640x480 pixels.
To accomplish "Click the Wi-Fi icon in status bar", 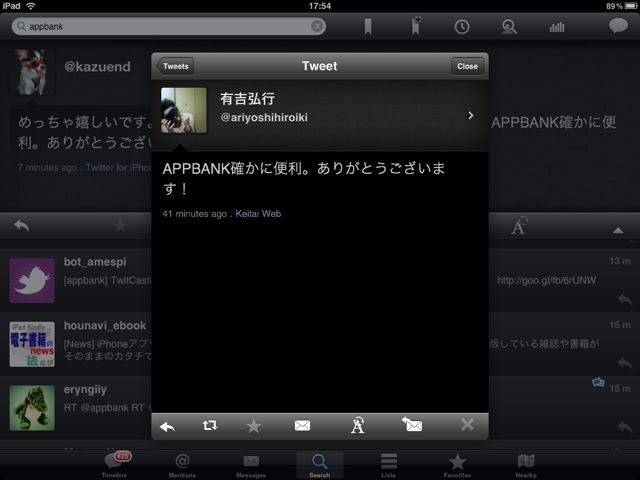I will coord(31,6).
